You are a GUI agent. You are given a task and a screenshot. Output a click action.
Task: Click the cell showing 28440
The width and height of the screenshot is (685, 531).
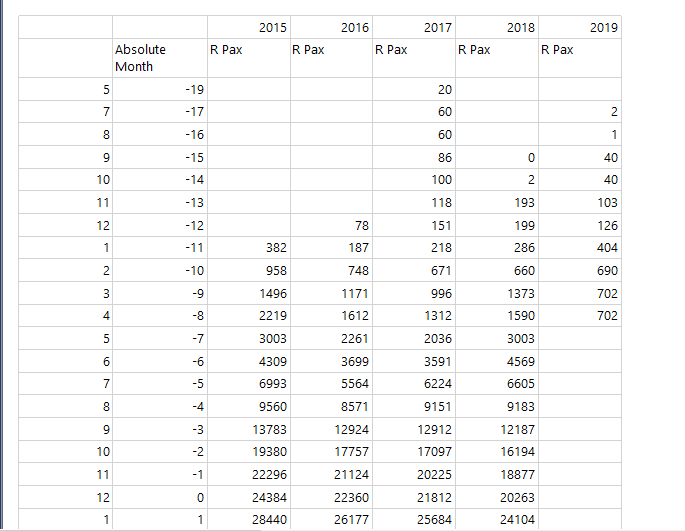(249, 519)
